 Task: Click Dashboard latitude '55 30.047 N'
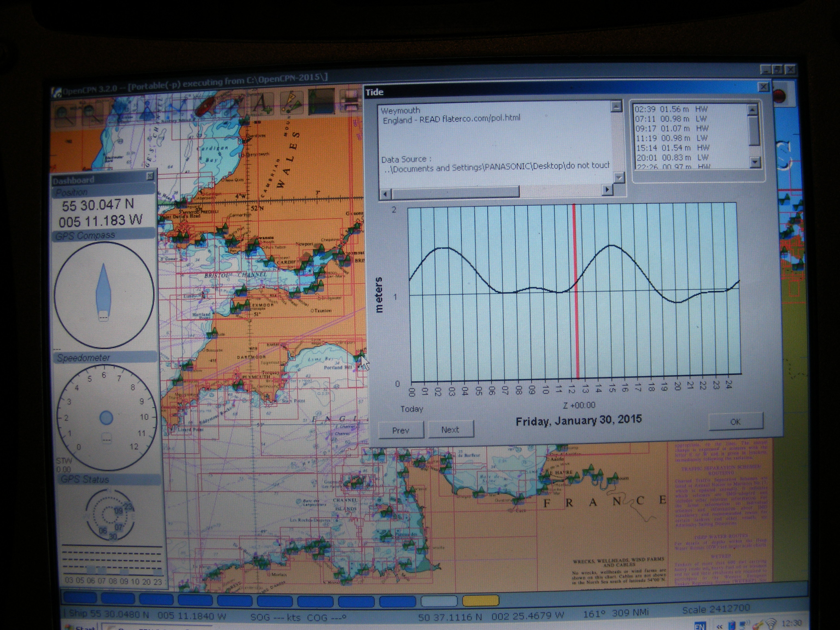pyautogui.click(x=98, y=205)
